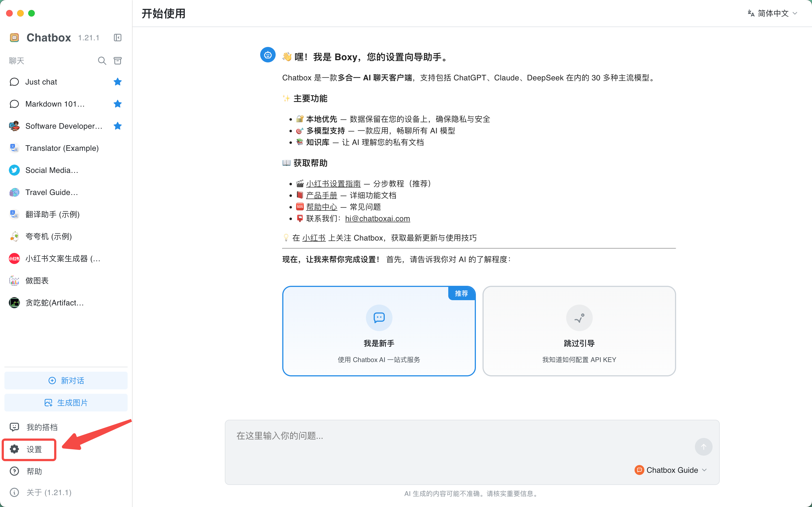This screenshot has height=507, width=812.
Task: Toggle star on Software Developer chat
Action: click(117, 126)
